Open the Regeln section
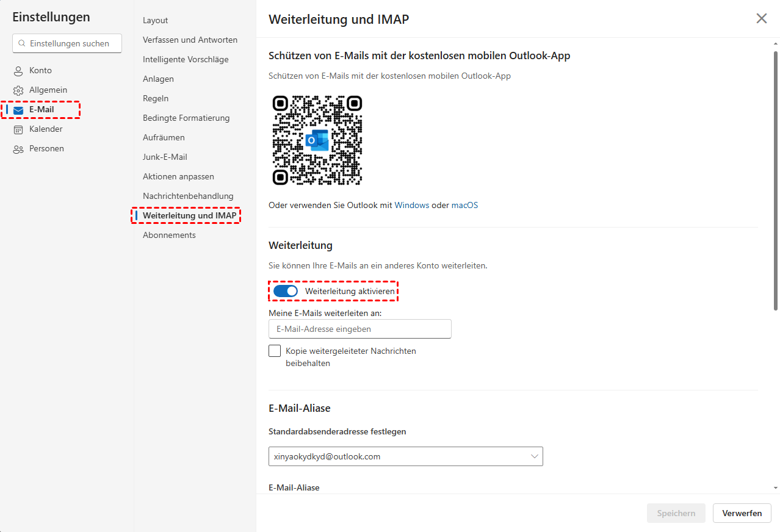 pyautogui.click(x=156, y=98)
